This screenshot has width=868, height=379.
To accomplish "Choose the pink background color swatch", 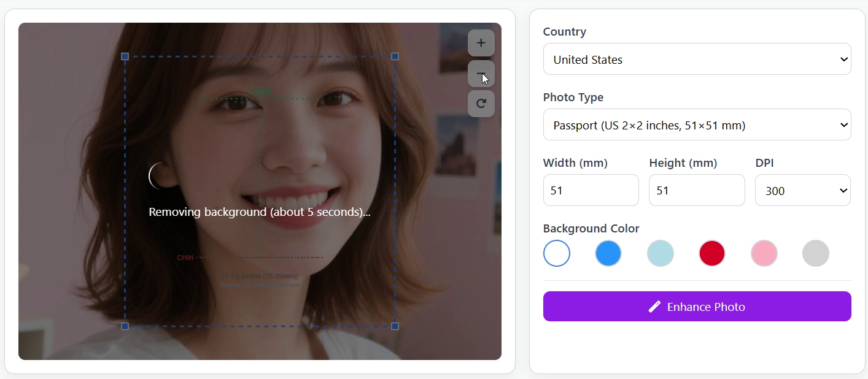I will click(x=764, y=253).
